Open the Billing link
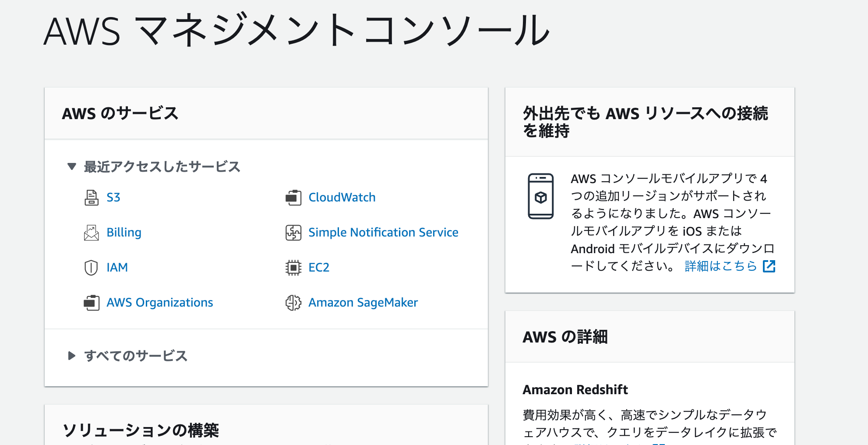868x445 pixels. 124,233
